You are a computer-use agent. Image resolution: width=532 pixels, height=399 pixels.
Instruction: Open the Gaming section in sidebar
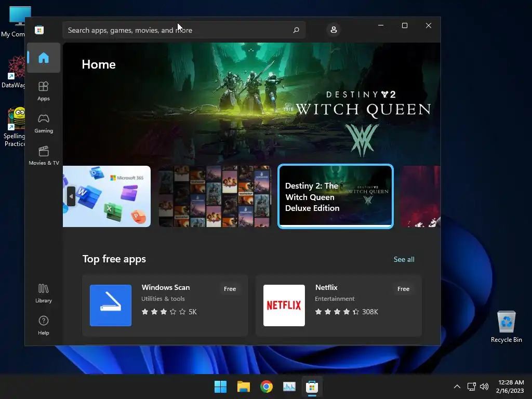click(x=44, y=124)
